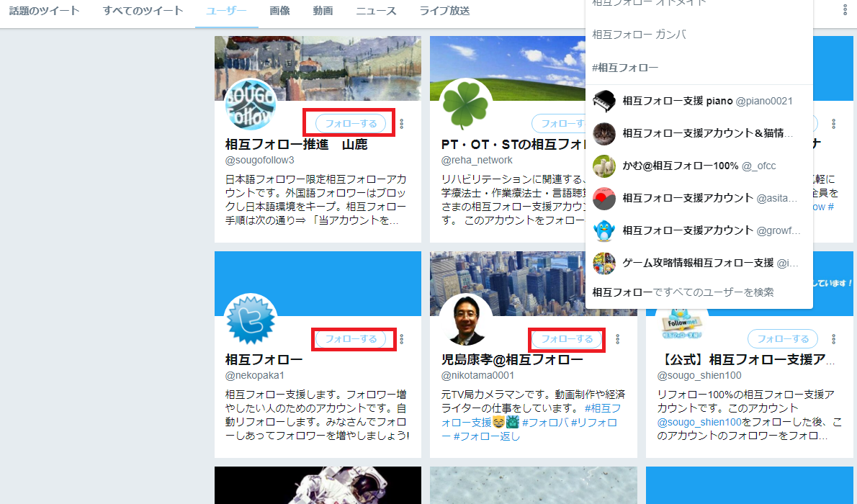This screenshot has height=504, width=857.
Task: Select suggested user 相互フォロー支援アカウント&猫情
Action: point(699,133)
